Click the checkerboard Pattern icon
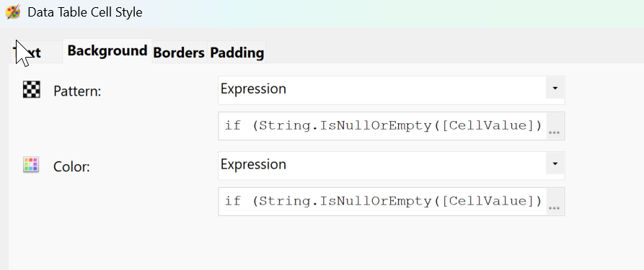 pyautogui.click(x=31, y=89)
